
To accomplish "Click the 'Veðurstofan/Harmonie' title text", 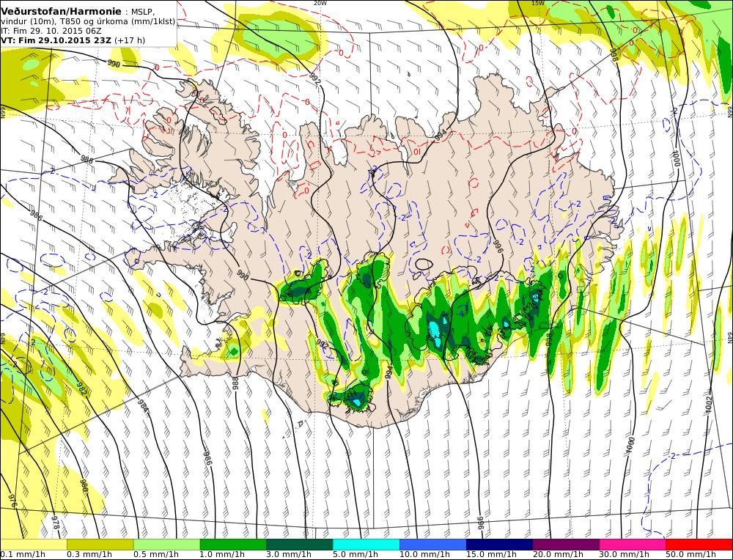I will pos(62,12).
